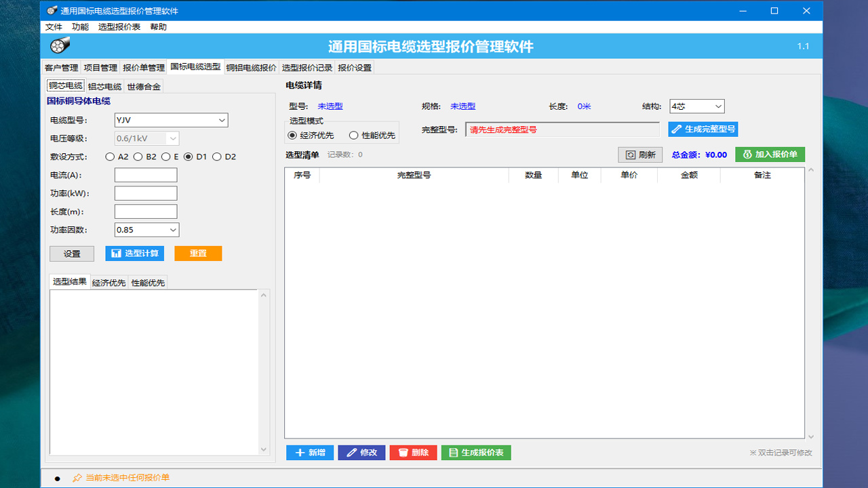
Task: Click the 数量 column header
Action: click(534, 175)
